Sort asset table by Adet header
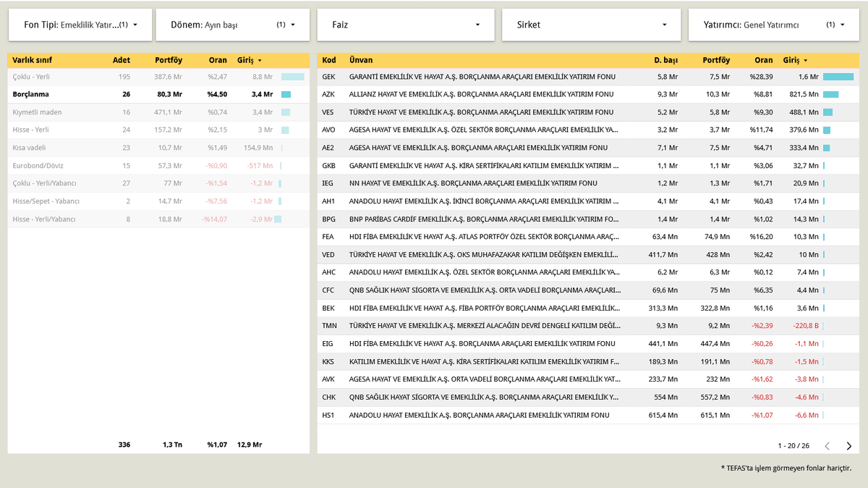This screenshot has width=868, height=488. click(122, 60)
